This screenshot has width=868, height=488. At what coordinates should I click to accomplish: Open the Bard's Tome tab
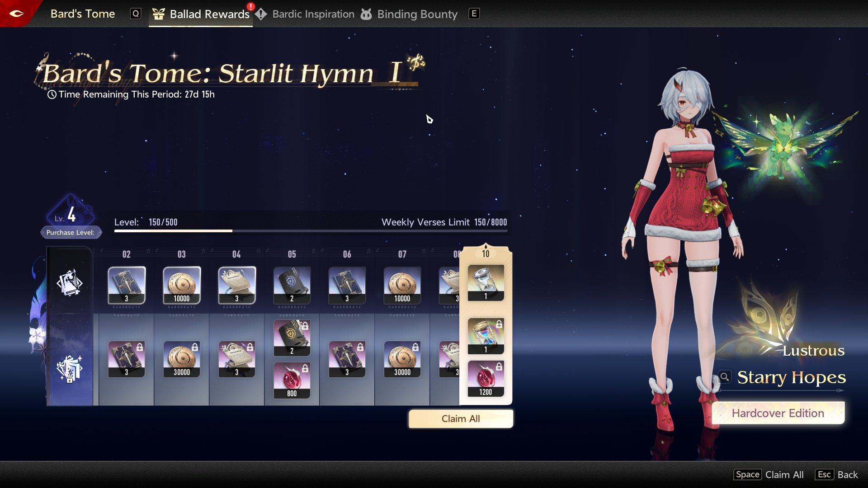pyautogui.click(x=83, y=14)
